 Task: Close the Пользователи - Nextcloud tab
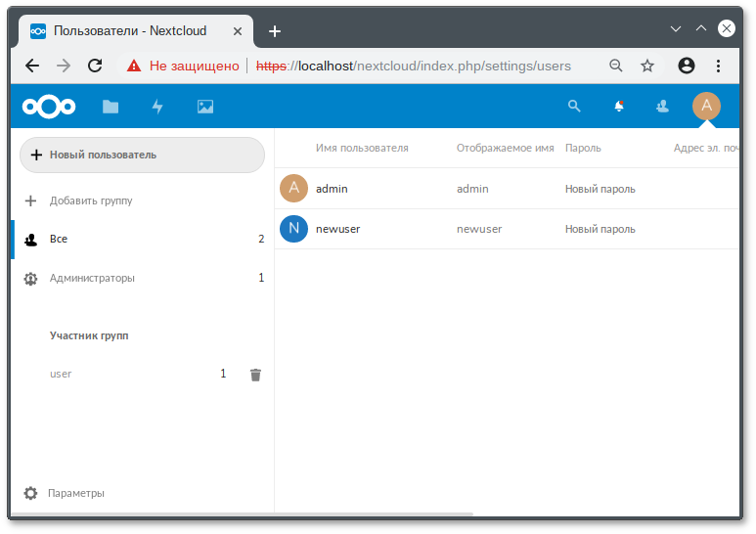(238, 31)
